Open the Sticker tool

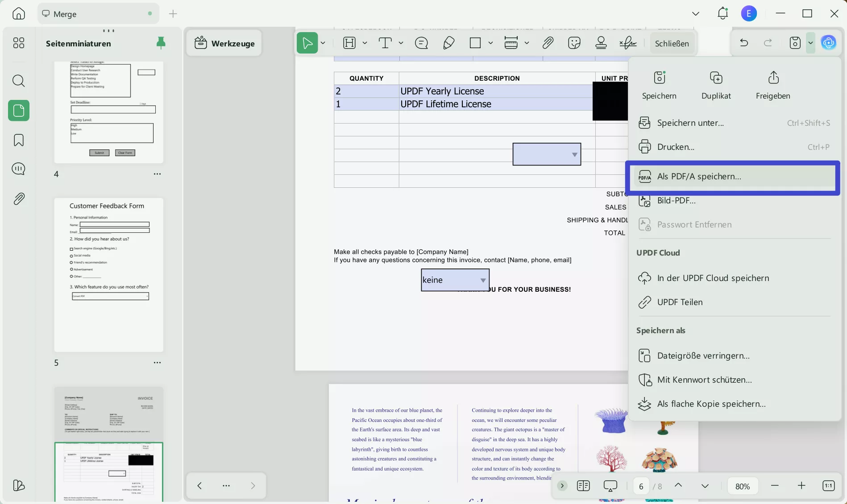click(x=574, y=42)
